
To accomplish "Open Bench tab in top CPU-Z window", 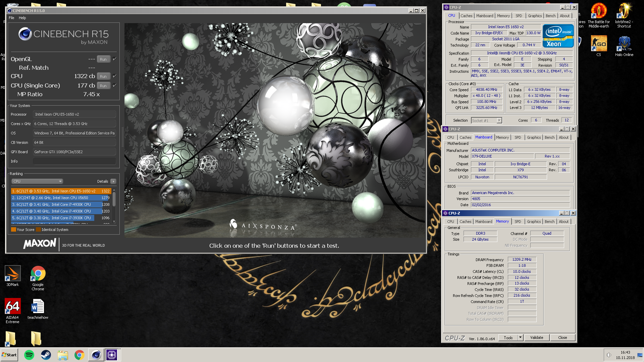I will click(550, 16).
